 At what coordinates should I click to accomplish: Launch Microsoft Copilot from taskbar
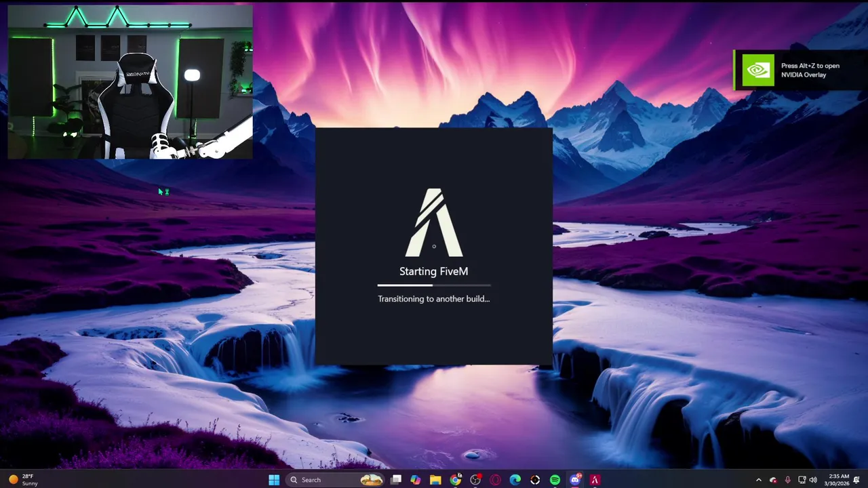pos(416,480)
